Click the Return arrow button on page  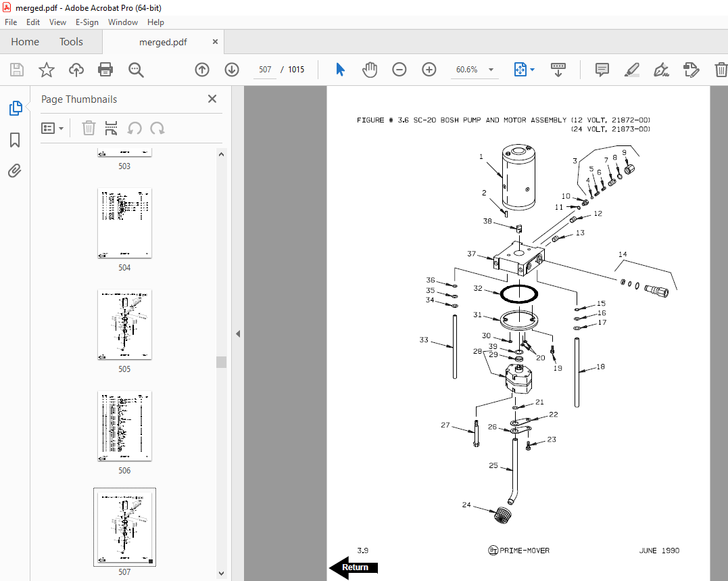click(354, 567)
